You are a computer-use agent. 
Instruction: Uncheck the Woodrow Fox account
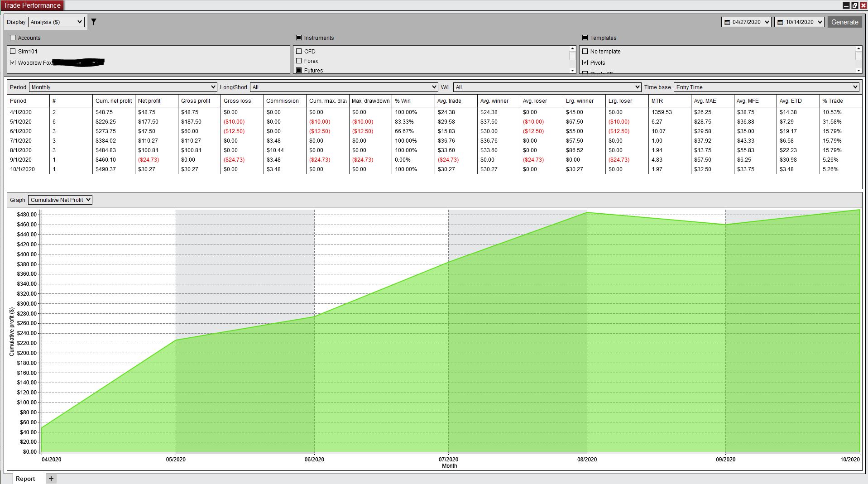[x=13, y=62]
